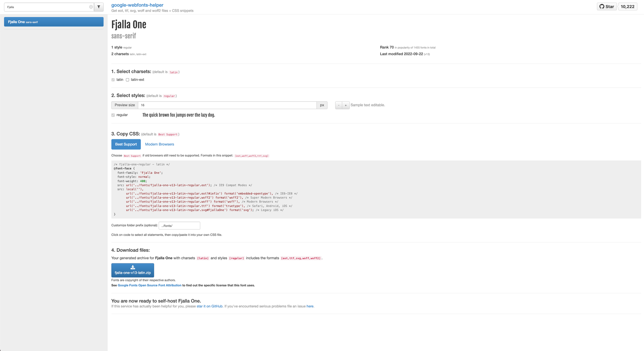Enable the latin-ext charset checkbox

pos(127,80)
